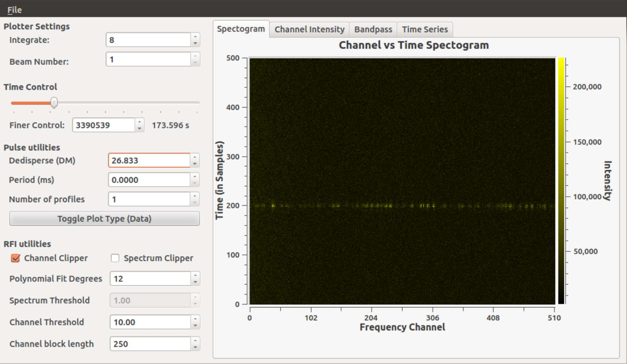Switch to the Channel Intensity tab
Image resolution: width=627 pixels, height=364 pixels.
(309, 29)
